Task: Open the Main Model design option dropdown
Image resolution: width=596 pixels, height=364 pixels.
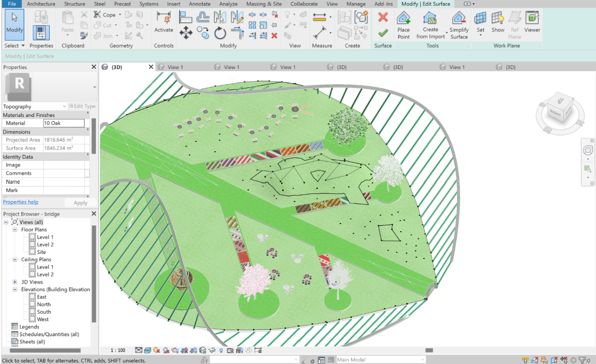Action: pos(423,359)
